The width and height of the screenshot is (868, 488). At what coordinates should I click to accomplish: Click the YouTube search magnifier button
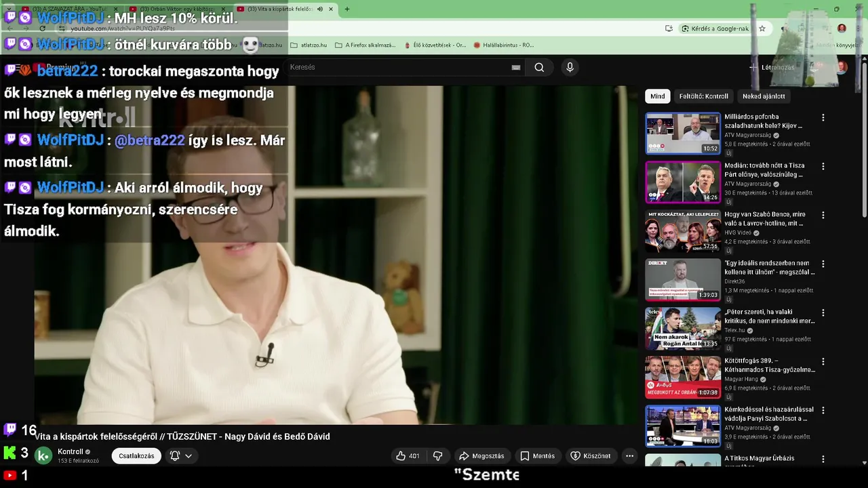(539, 67)
